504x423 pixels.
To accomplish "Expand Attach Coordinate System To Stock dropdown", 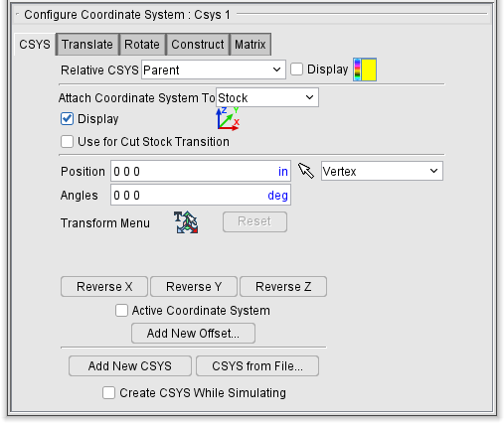I will [267, 97].
